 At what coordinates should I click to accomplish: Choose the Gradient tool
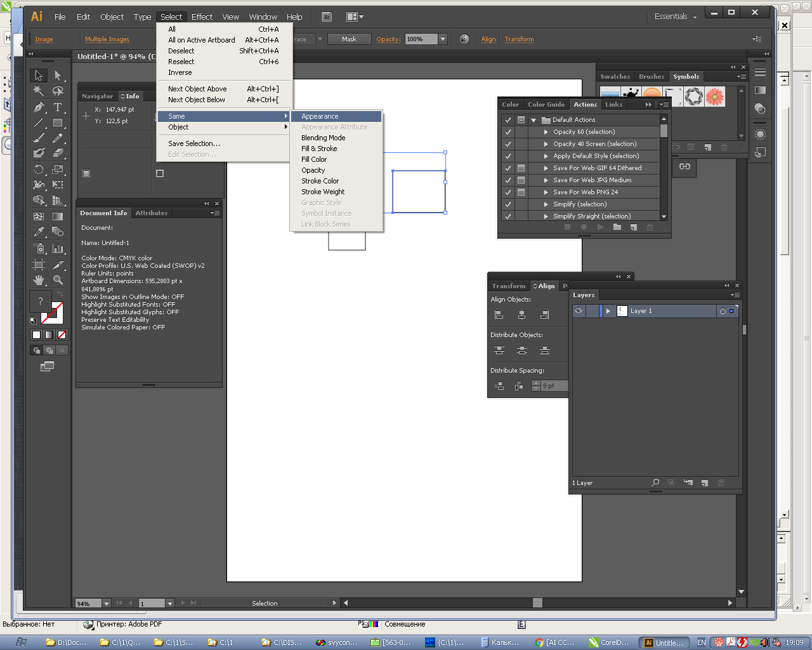tap(58, 216)
